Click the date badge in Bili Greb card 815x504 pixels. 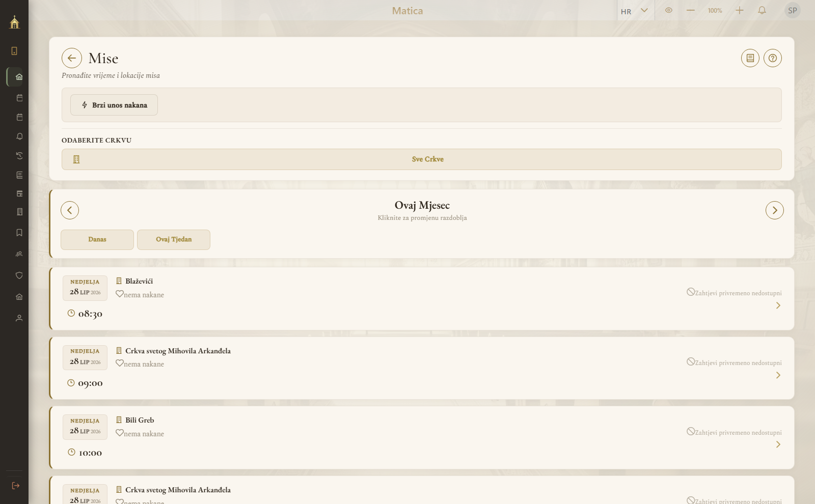85,427
